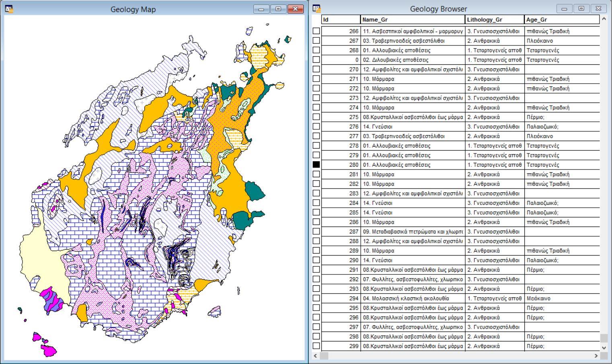Mark the selection box of row 276
The height and width of the screenshot is (364, 612).
coord(316,127)
